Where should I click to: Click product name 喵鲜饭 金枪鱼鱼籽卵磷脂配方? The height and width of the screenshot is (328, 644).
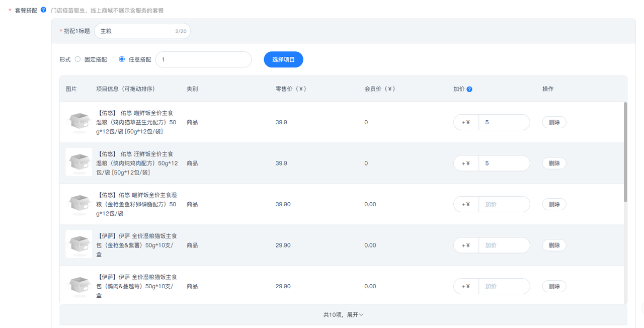coord(136,204)
